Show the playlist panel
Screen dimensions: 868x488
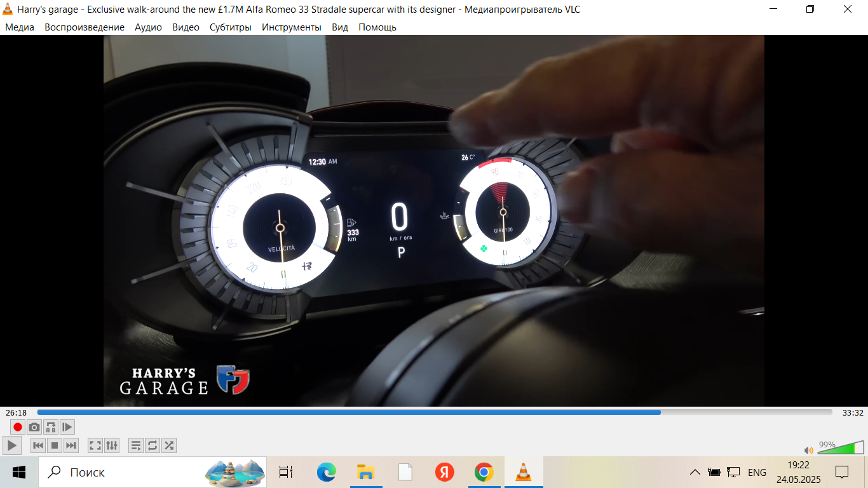point(136,445)
